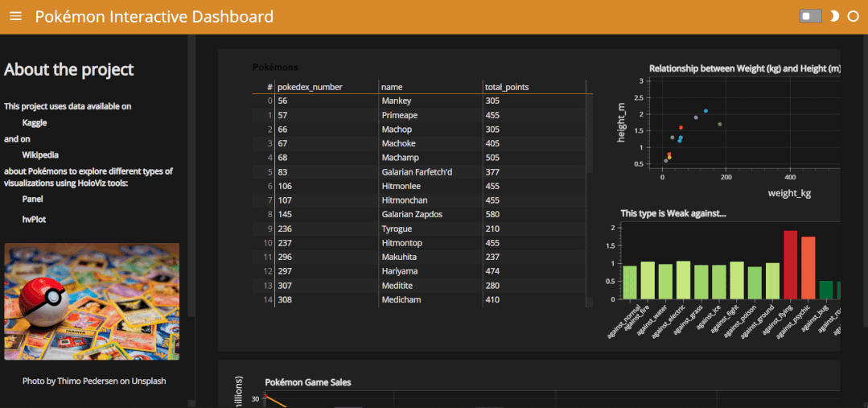The height and width of the screenshot is (408, 868).
Task: Select the Hitmontop name cell
Action: click(430, 243)
